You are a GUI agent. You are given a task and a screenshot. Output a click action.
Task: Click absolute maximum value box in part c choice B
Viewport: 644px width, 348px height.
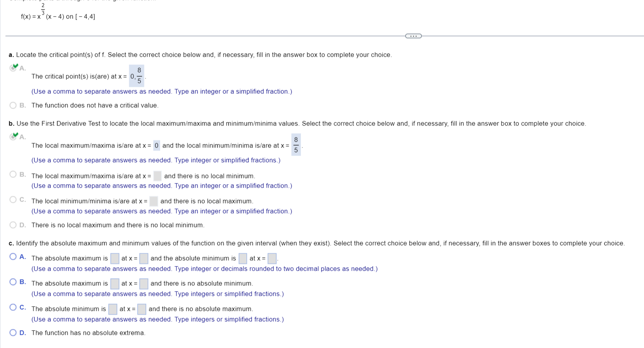click(x=115, y=284)
